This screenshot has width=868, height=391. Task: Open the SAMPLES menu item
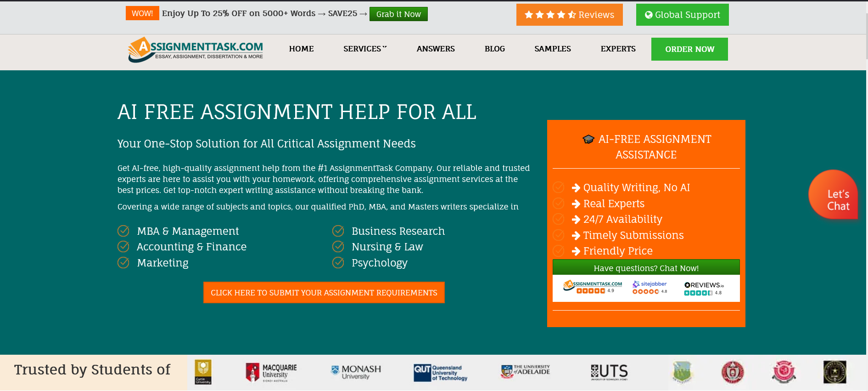(x=553, y=49)
